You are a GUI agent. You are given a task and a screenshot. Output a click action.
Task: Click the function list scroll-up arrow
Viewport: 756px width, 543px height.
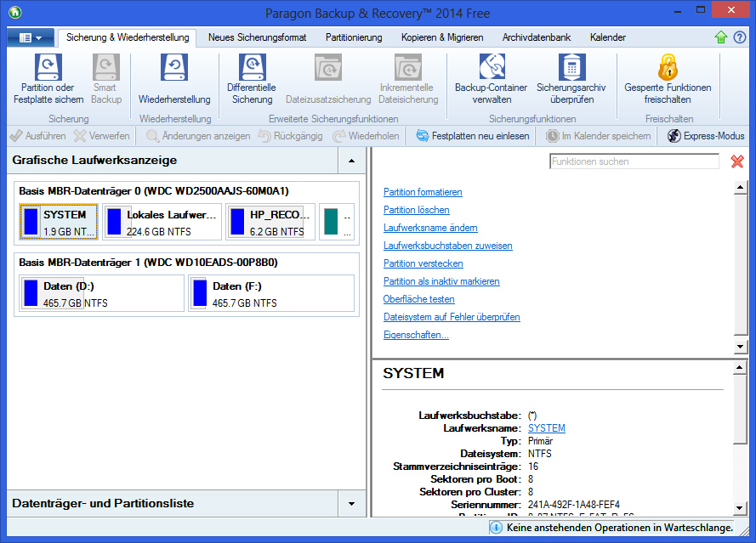(740, 187)
